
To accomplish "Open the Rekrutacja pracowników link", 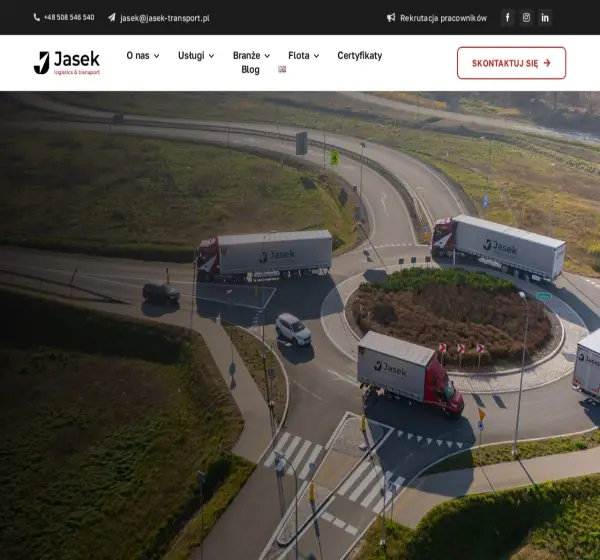I will pyautogui.click(x=443, y=18).
